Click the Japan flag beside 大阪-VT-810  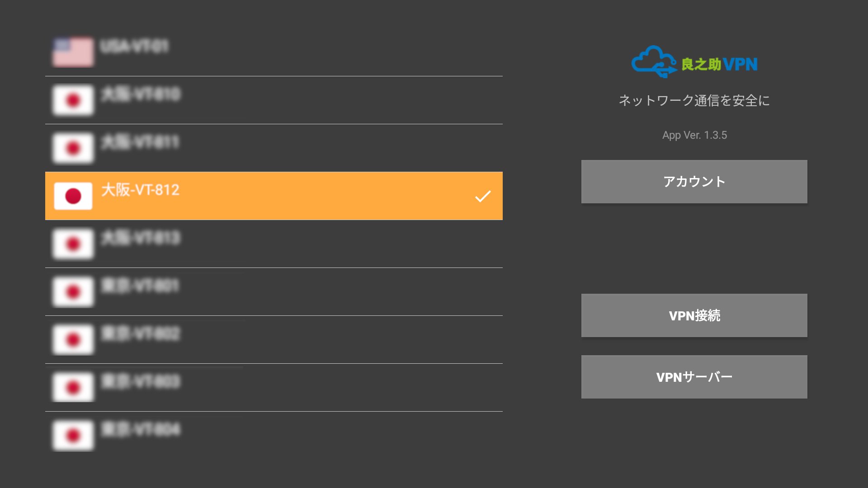(x=73, y=100)
